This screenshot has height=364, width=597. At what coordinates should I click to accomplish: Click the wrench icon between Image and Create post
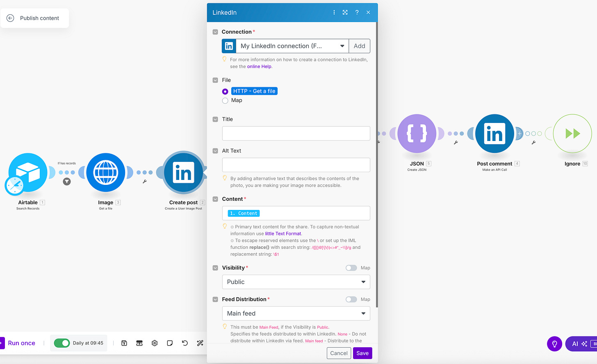pos(144,181)
